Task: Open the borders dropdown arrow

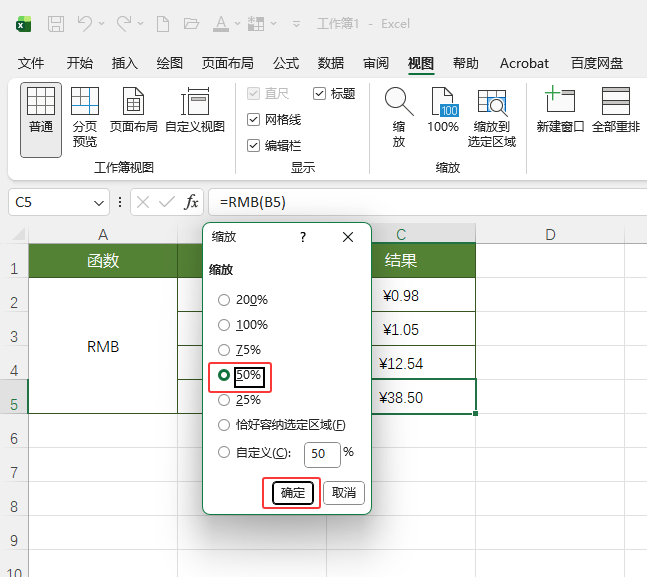Action: point(273,24)
